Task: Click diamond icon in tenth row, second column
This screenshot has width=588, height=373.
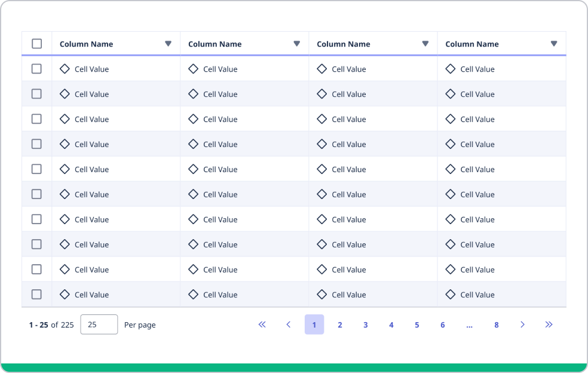Action: click(x=194, y=295)
